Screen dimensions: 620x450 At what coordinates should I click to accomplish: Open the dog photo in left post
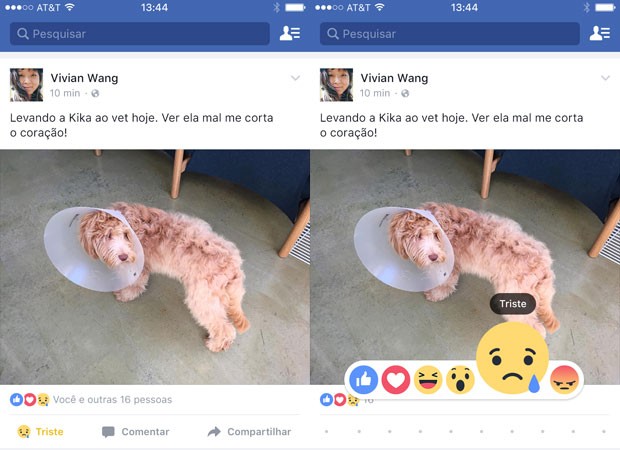click(155, 267)
